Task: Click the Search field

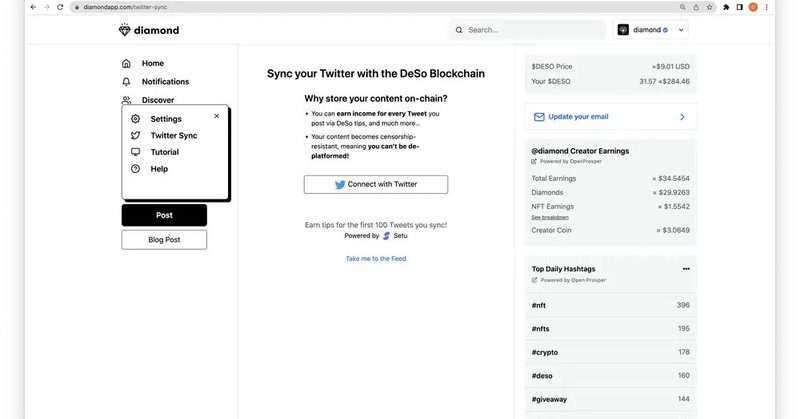Action: click(527, 30)
